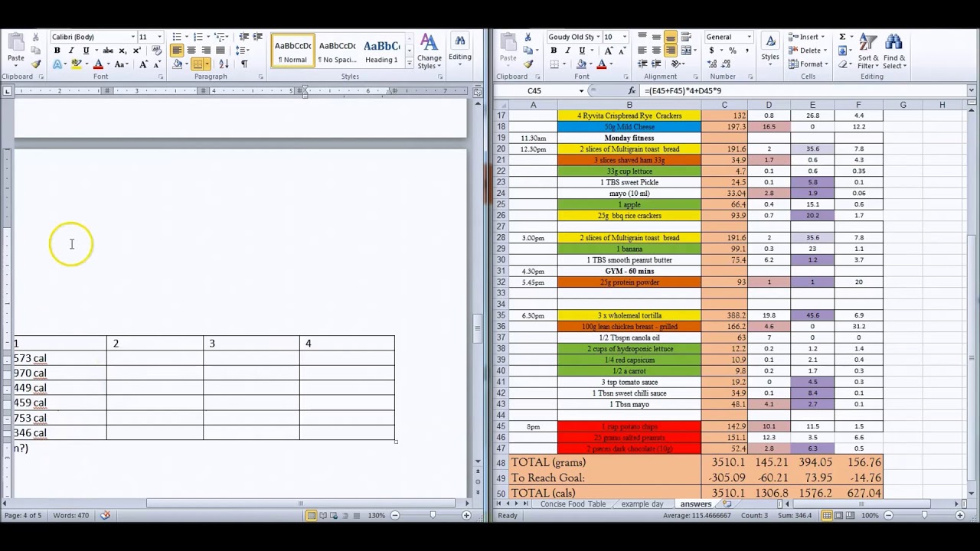Apply Percent Style in Excel
The height and width of the screenshot is (551, 980).
[x=732, y=51]
